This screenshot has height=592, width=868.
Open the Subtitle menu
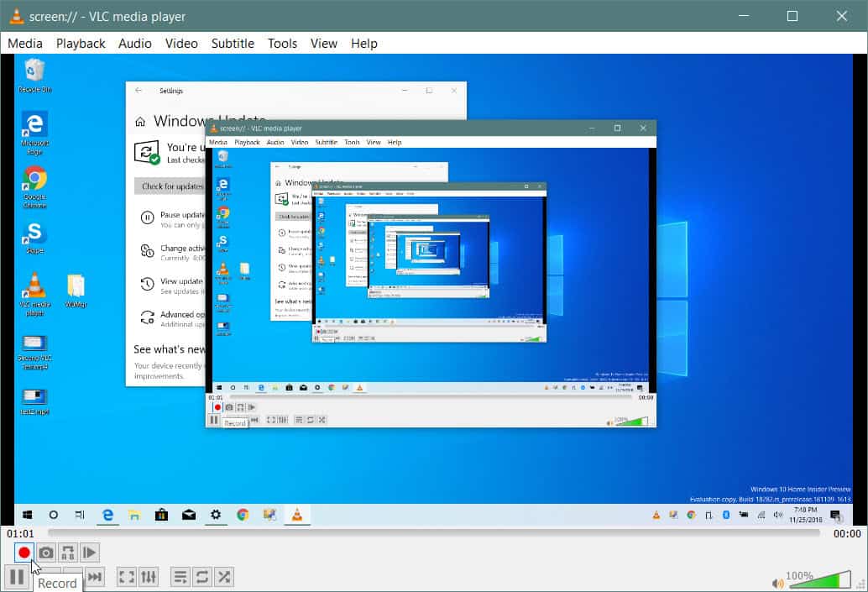pos(233,43)
